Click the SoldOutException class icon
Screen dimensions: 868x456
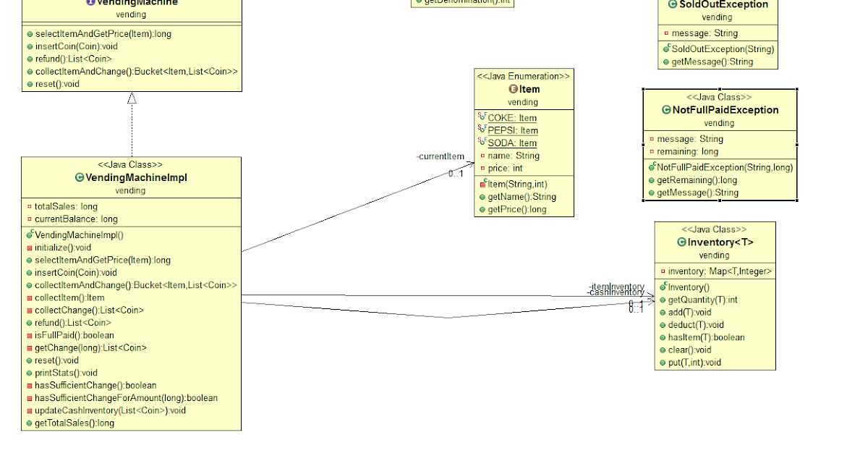coord(673,4)
